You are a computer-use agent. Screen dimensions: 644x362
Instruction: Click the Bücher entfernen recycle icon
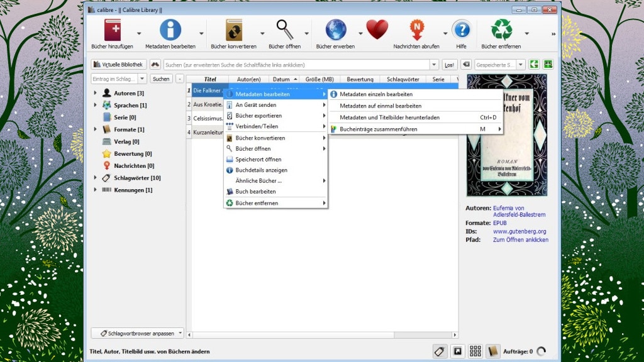(x=501, y=30)
